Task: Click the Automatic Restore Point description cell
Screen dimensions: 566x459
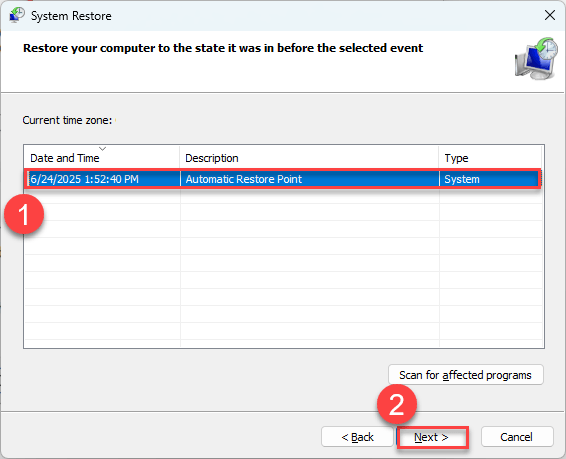Action: tap(244, 179)
